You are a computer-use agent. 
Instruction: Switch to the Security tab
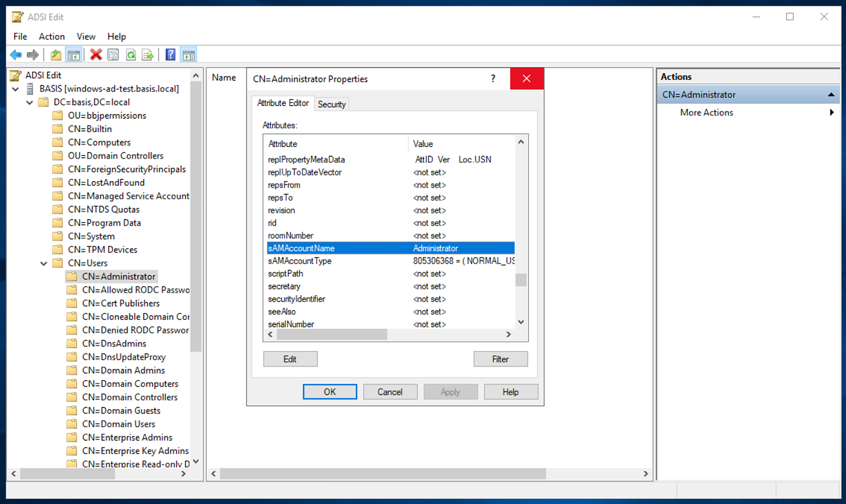332,105
